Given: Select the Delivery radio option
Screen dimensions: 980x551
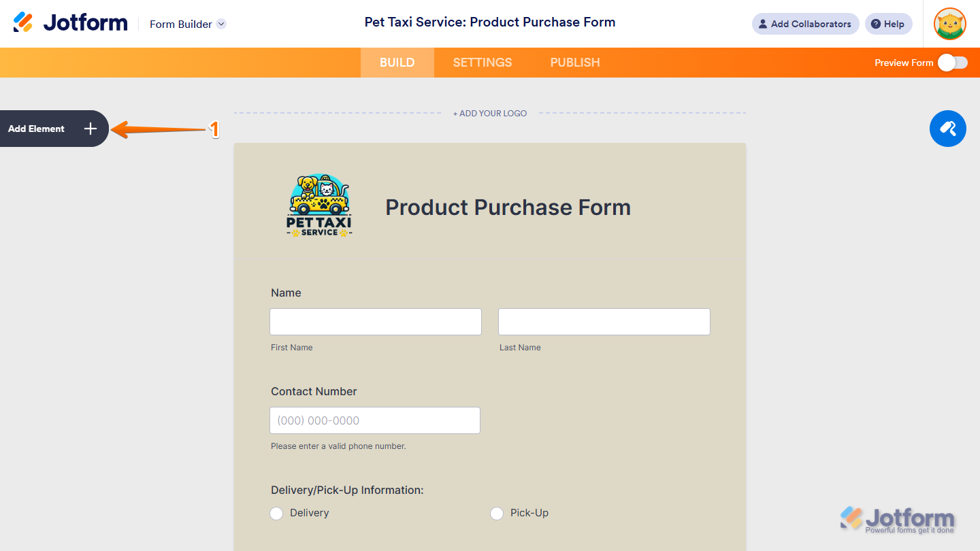Looking at the screenshot, I should click(x=276, y=514).
